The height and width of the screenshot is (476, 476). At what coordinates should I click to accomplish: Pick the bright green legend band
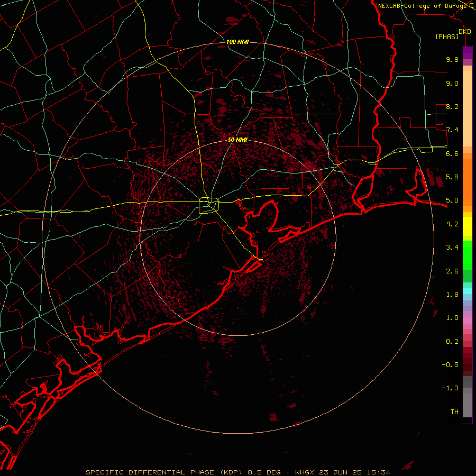[x=467, y=255]
